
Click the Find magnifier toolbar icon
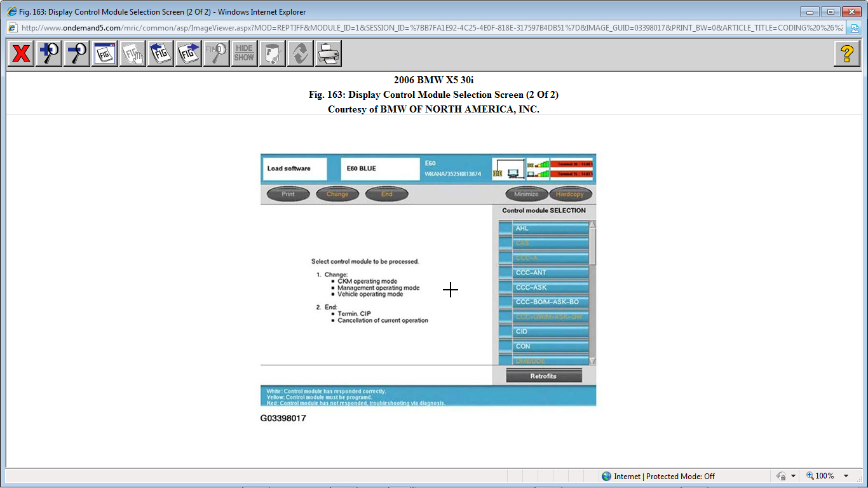coord(217,53)
